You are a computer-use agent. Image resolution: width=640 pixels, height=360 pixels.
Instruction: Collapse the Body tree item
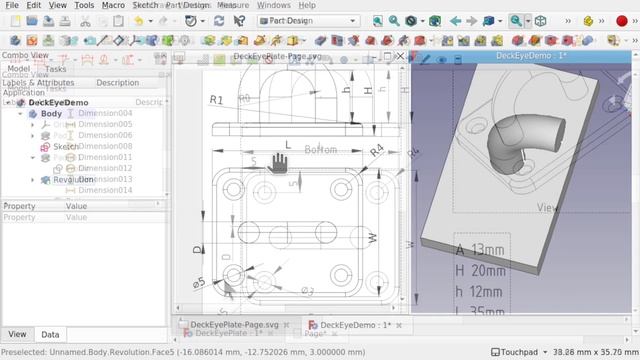20,114
